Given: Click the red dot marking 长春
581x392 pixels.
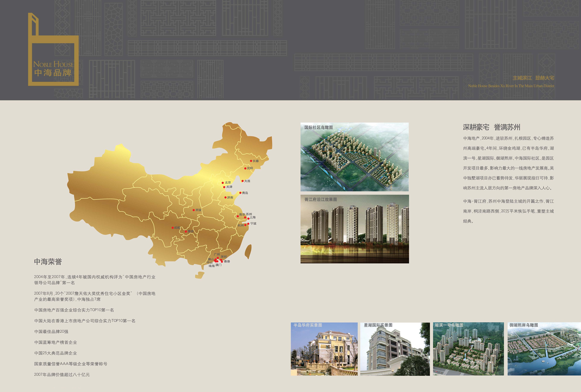Looking at the screenshot, I should tap(251, 161).
